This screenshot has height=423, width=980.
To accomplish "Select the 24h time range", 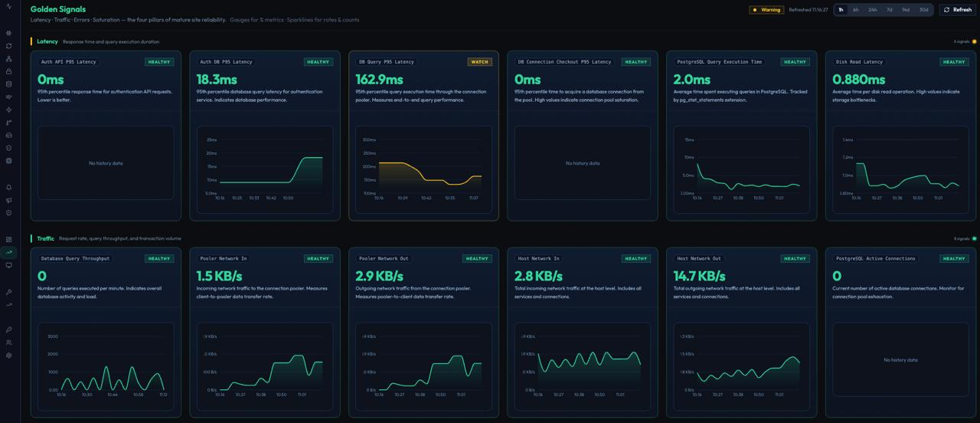I will coord(873,10).
